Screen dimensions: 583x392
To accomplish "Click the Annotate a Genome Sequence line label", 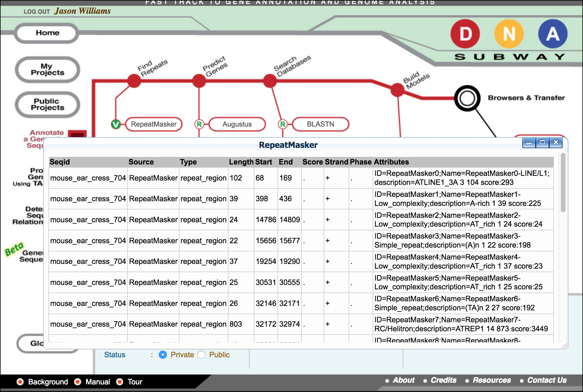I will (x=44, y=139).
